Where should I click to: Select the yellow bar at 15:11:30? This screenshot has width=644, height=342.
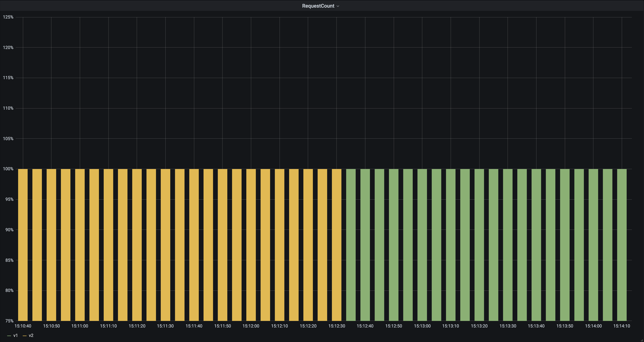pyautogui.click(x=165, y=245)
